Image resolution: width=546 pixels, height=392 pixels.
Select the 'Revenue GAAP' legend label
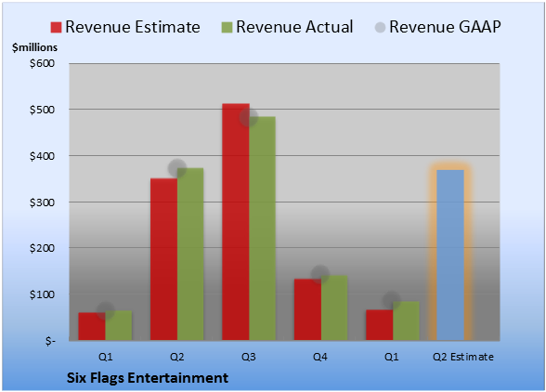click(x=445, y=27)
